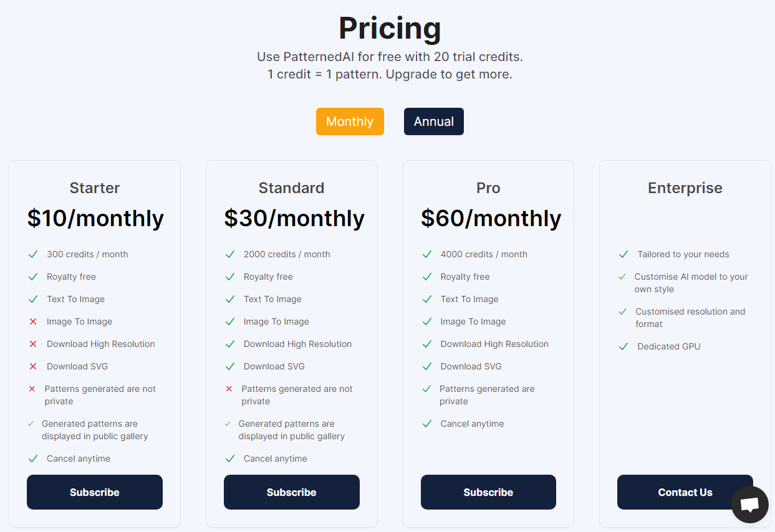Click checkmark beside Tailored to your needs

click(623, 254)
